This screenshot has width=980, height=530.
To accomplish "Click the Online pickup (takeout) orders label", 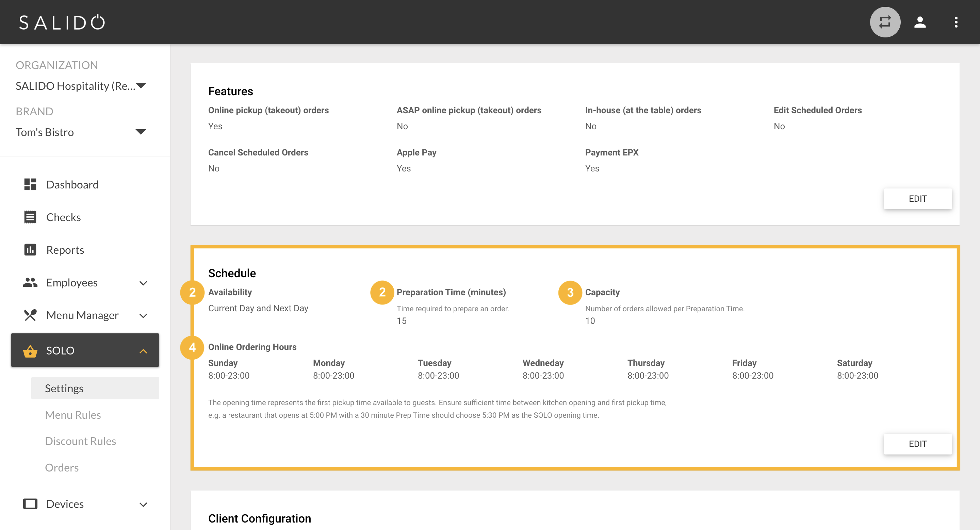I will (268, 110).
